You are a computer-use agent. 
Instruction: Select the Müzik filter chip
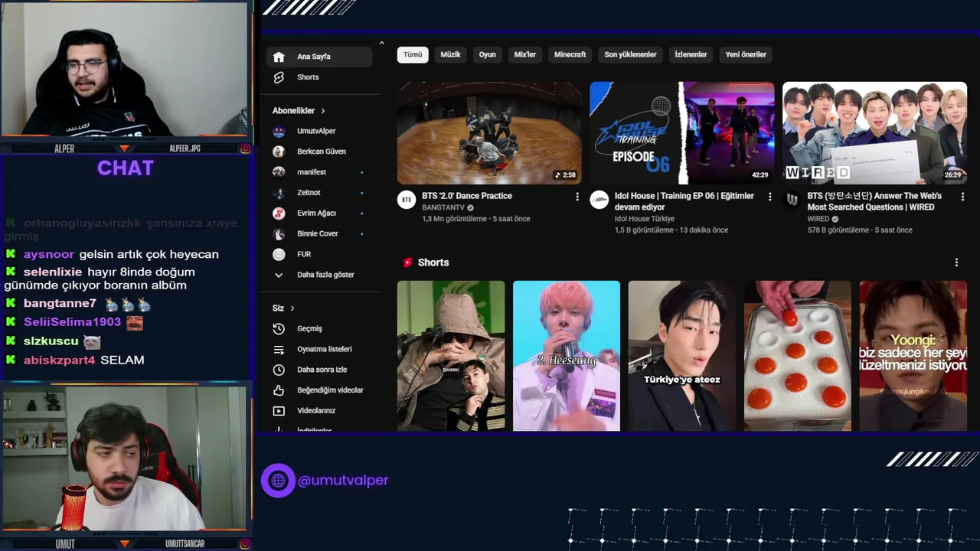tap(450, 54)
